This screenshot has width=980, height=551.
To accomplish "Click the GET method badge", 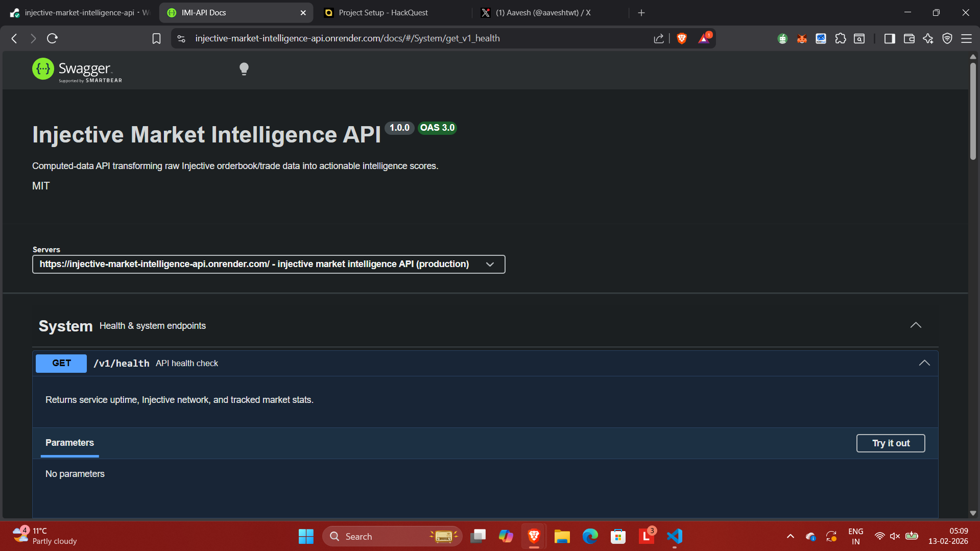I will tap(61, 363).
